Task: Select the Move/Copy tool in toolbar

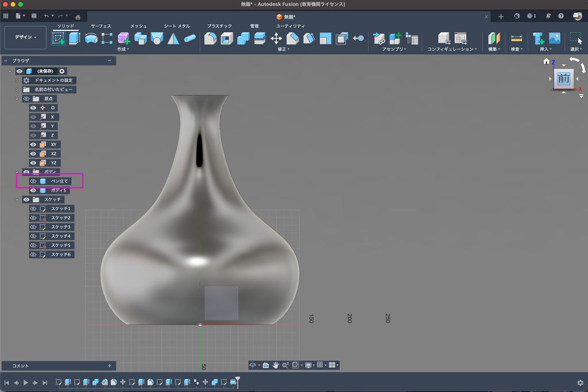Action: (x=276, y=38)
